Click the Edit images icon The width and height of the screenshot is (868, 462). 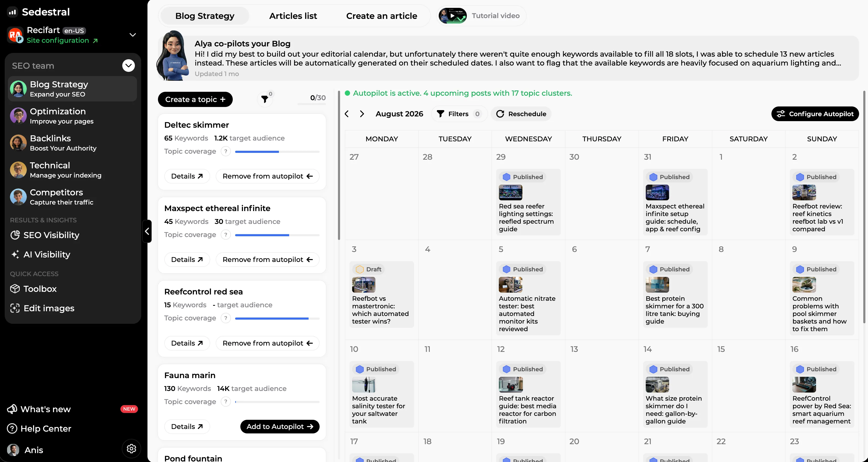[15, 308]
